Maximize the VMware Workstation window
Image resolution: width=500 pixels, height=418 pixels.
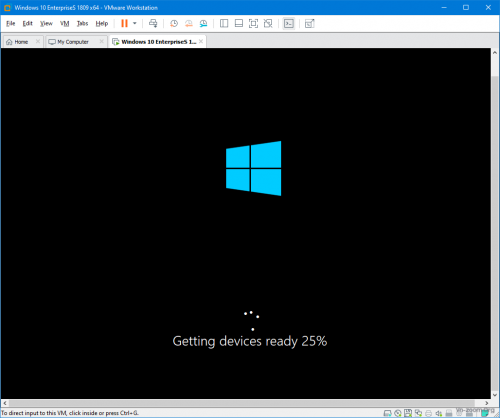[x=466, y=7]
